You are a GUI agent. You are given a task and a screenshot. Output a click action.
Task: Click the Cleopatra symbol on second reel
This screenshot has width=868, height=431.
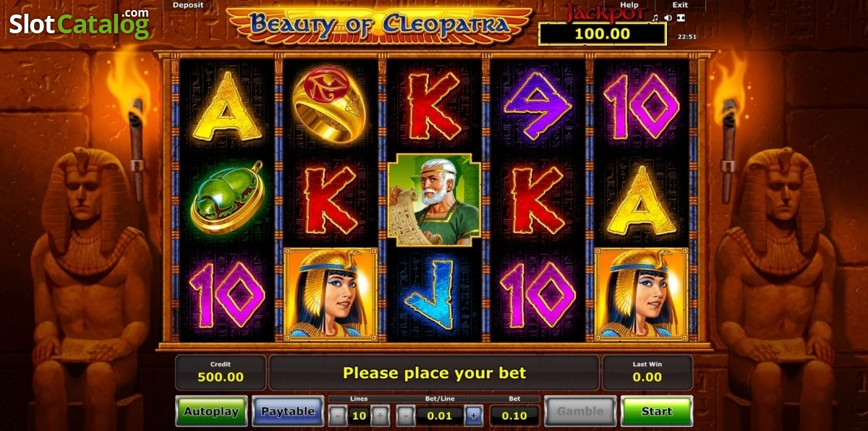click(x=331, y=294)
